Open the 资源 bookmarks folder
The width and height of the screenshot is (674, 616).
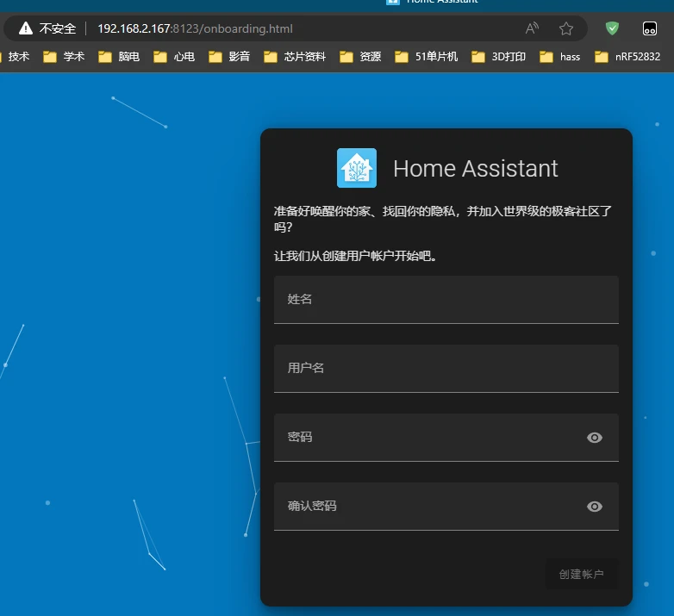(360, 57)
